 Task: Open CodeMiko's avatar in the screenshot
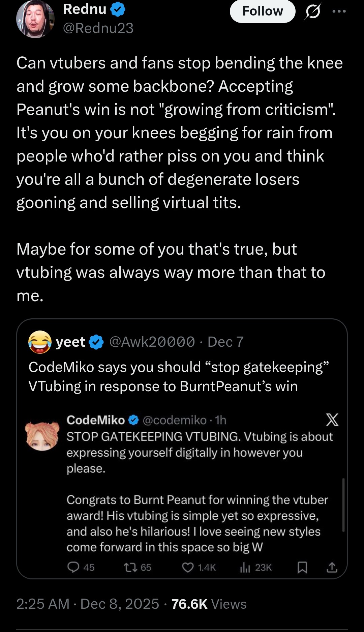(42, 436)
